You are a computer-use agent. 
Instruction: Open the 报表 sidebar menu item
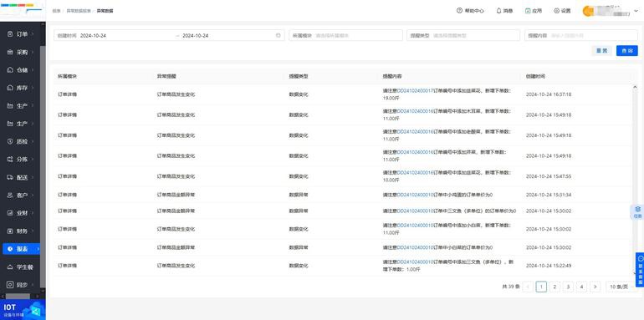(x=22, y=249)
